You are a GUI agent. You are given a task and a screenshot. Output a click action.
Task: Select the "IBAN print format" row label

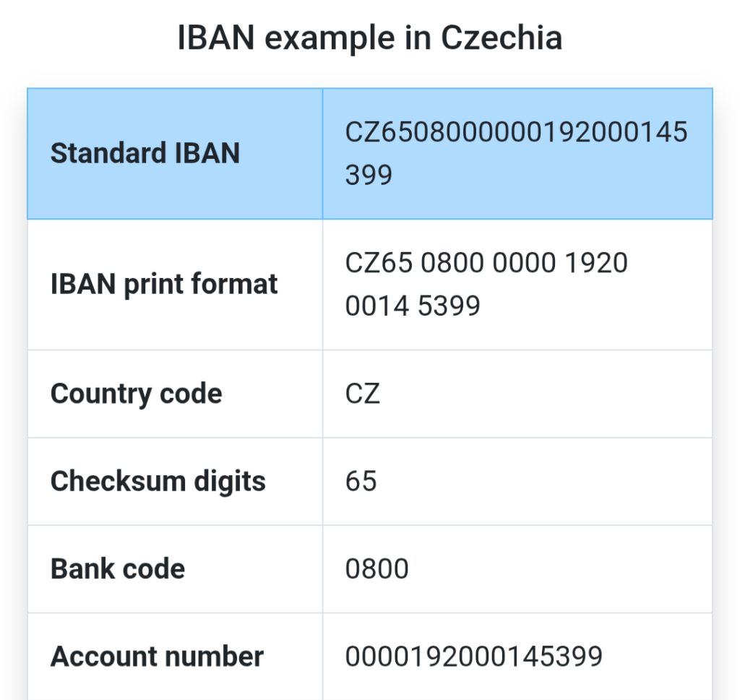(x=164, y=284)
